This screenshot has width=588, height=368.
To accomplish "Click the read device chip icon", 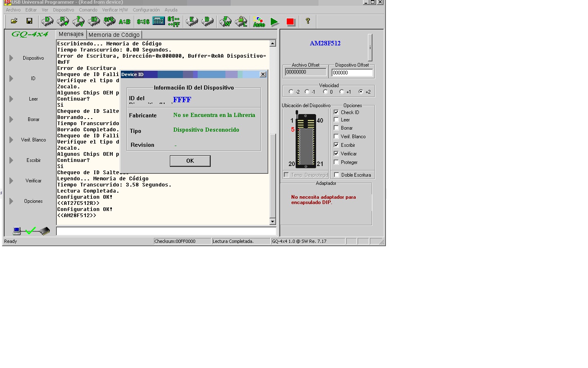I will (x=63, y=21).
